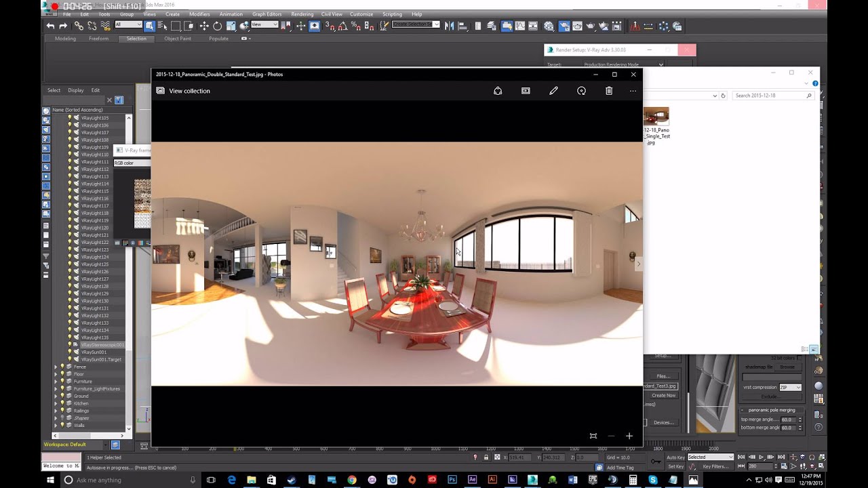Viewport: 868px width, 488px height.
Task: Play the animation
Action: click(762, 457)
